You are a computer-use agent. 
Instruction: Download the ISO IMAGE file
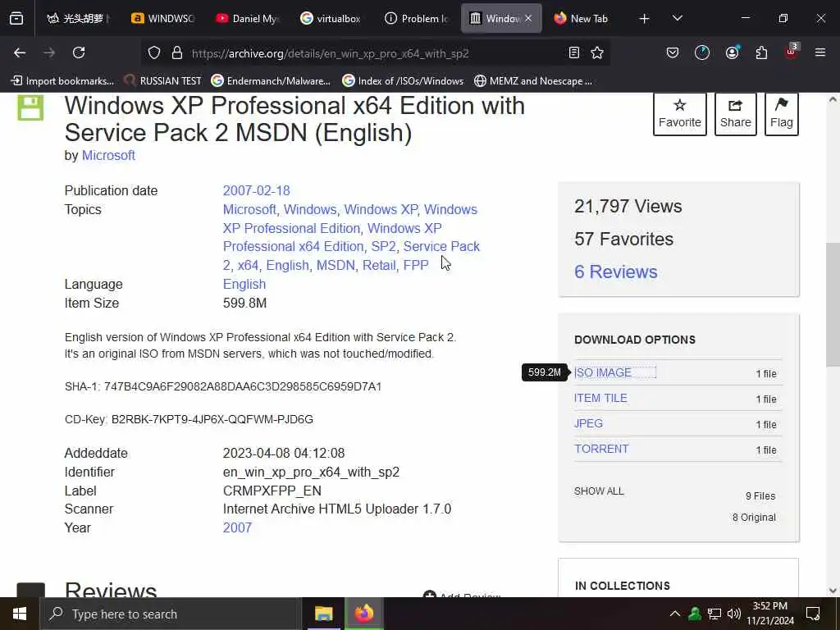pyautogui.click(x=603, y=373)
